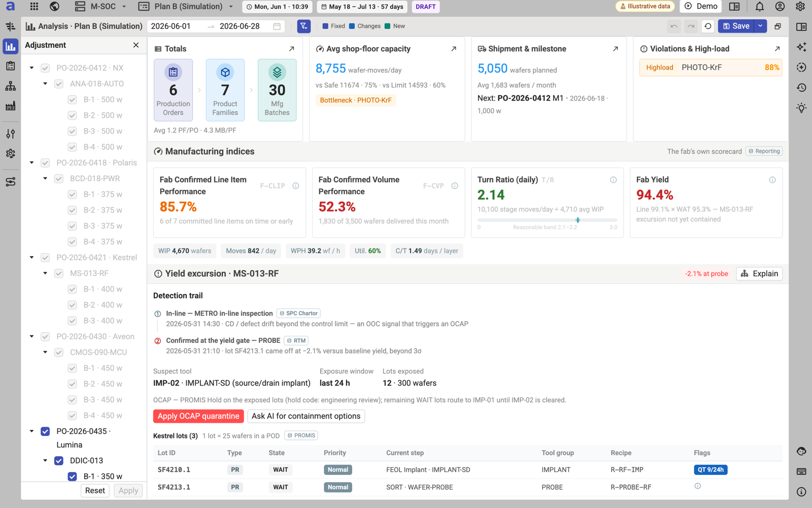Uncheck the PO-2026-0435 checkbox

(x=45, y=431)
